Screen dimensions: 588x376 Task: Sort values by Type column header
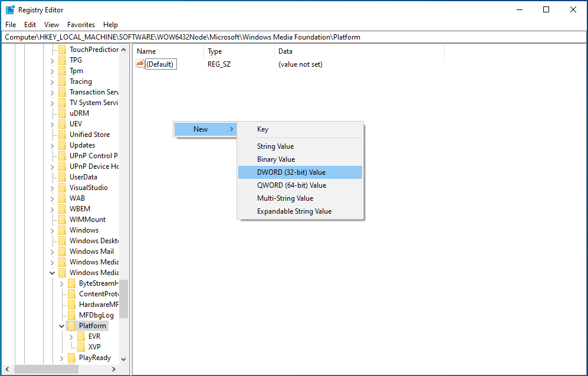click(x=239, y=51)
